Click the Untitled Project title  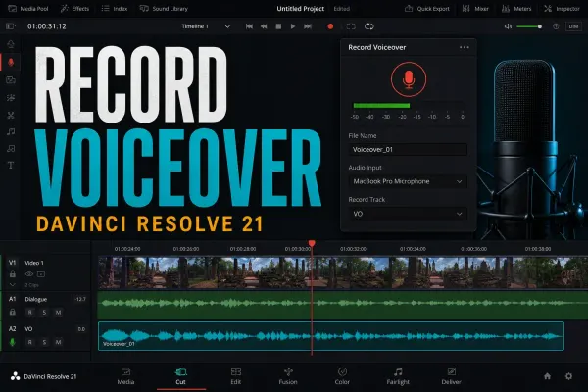click(x=301, y=8)
